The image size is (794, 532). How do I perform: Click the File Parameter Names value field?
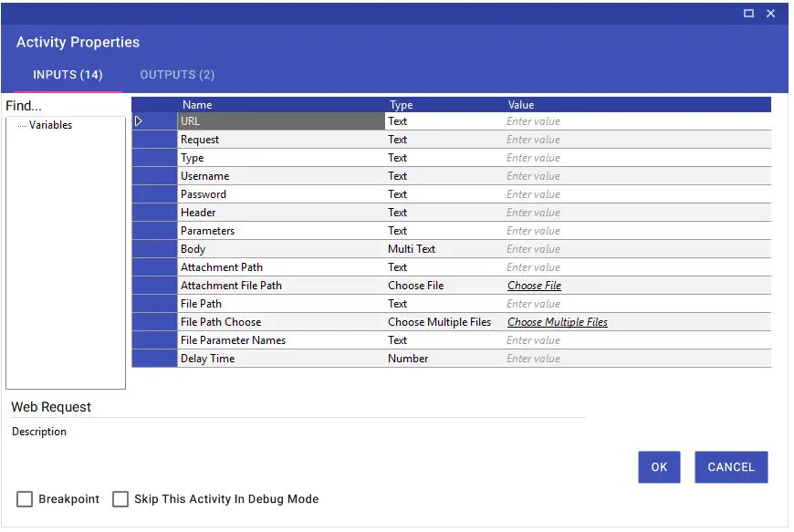[637, 340]
